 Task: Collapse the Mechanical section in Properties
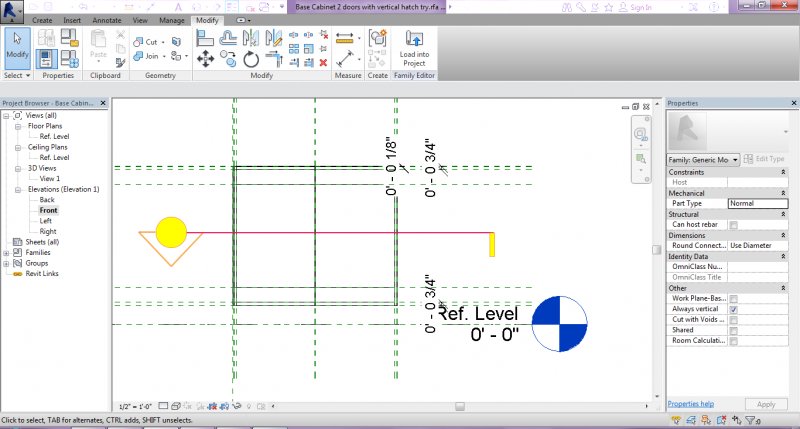[x=783, y=193]
